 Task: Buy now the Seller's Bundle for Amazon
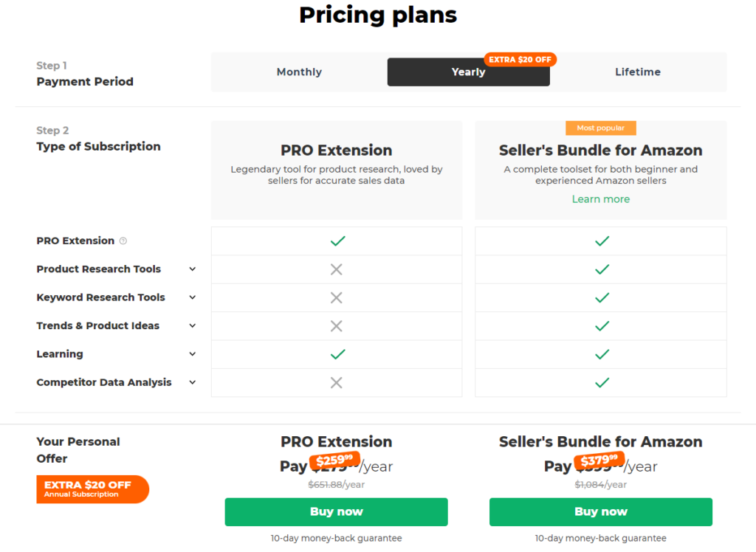601,512
